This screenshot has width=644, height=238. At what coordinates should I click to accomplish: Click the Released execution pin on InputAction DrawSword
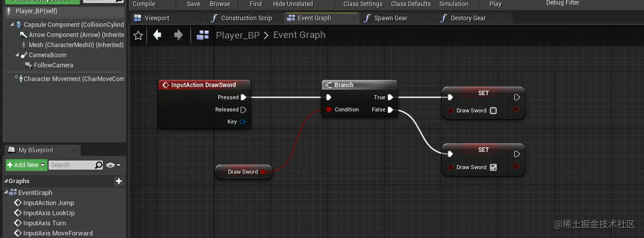(244, 109)
